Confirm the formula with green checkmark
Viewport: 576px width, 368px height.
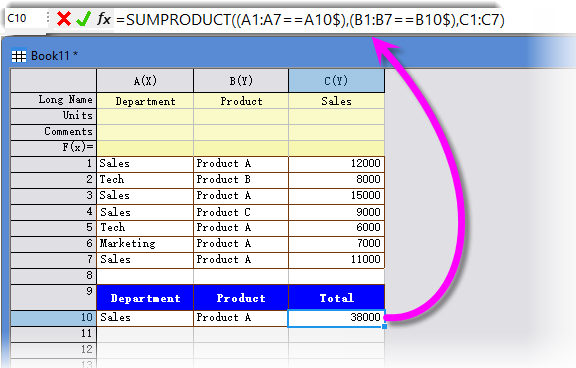coord(83,19)
